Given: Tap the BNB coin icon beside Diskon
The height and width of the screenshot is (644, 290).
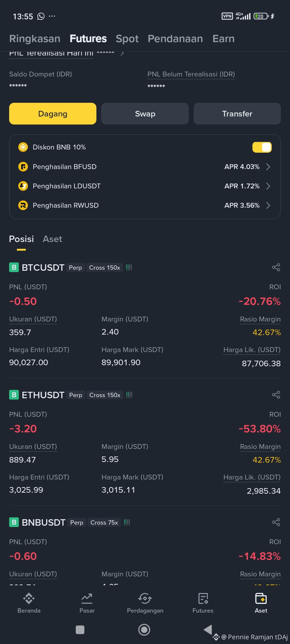Looking at the screenshot, I should [x=23, y=147].
